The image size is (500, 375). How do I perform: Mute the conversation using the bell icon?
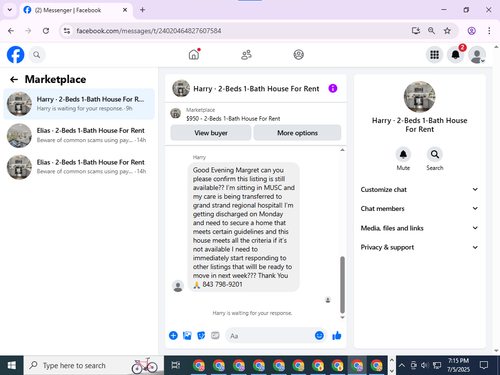[403, 154]
